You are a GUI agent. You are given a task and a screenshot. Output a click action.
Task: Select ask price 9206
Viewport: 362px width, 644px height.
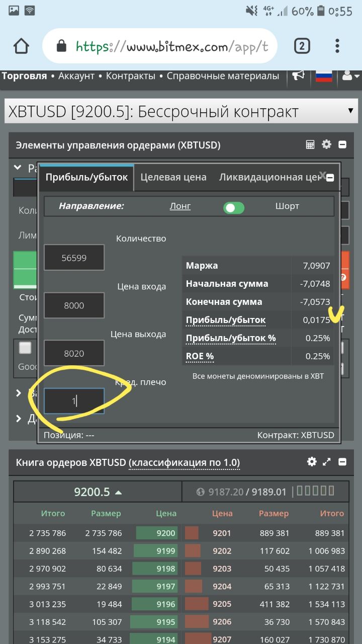click(x=222, y=622)
